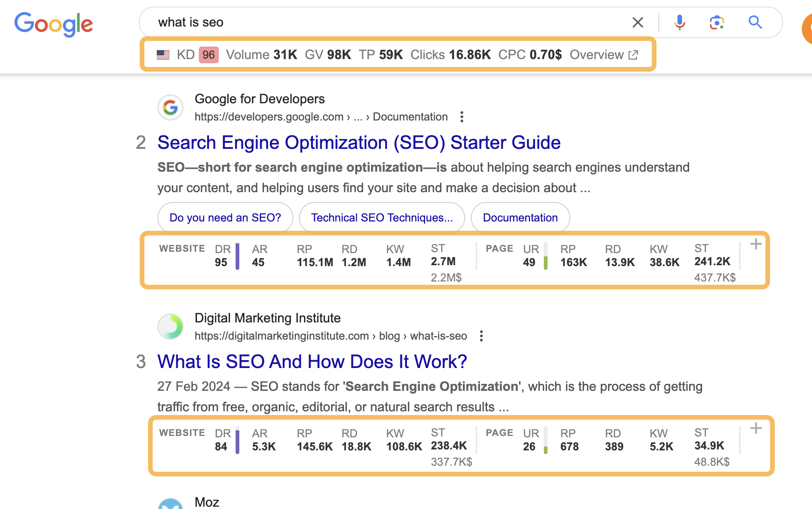Click the page UR 26 value
This screenshot has width=812, height=509.
pyautogui.click(x=529, y=447)
